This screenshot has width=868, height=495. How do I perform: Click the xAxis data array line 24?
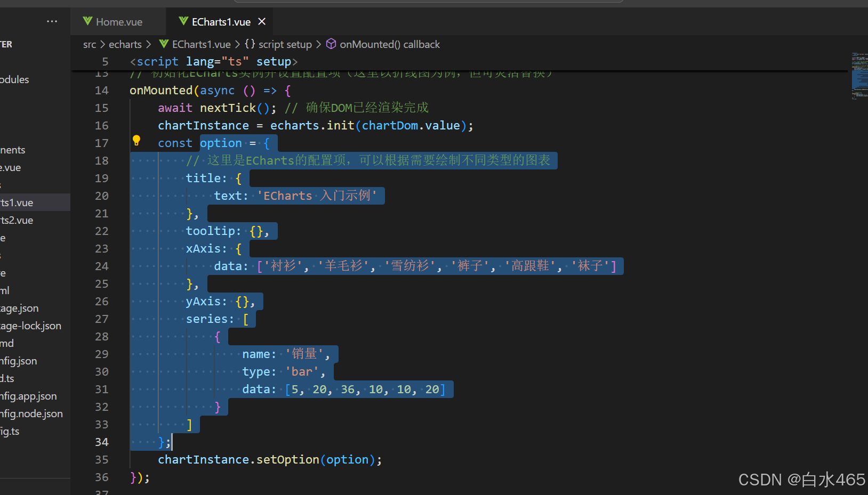click(x=415, y=266)
